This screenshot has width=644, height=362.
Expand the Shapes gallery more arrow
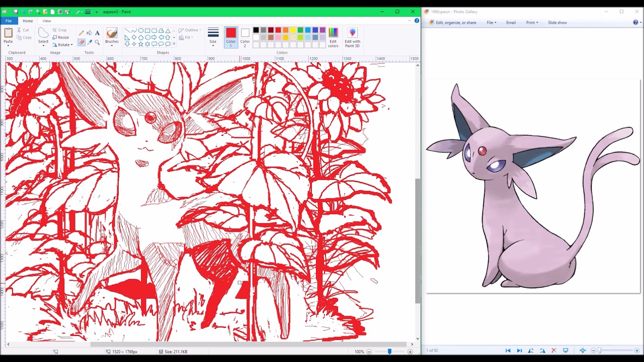[174, 44]
